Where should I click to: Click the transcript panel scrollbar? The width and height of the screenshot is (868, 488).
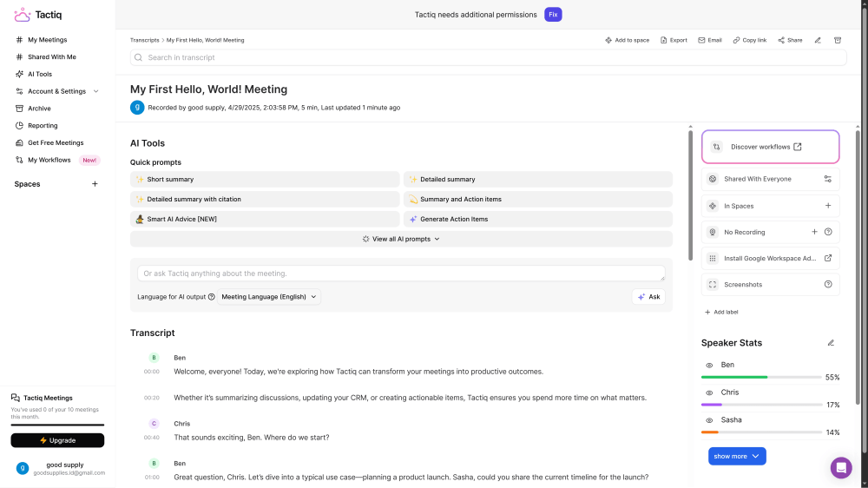(x=690, y=195)
